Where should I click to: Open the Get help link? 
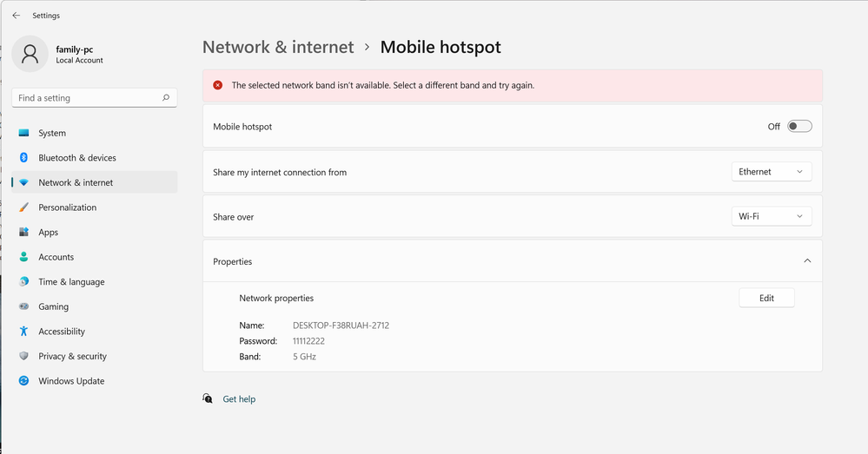pyautogui.click(x=239, y=398)
